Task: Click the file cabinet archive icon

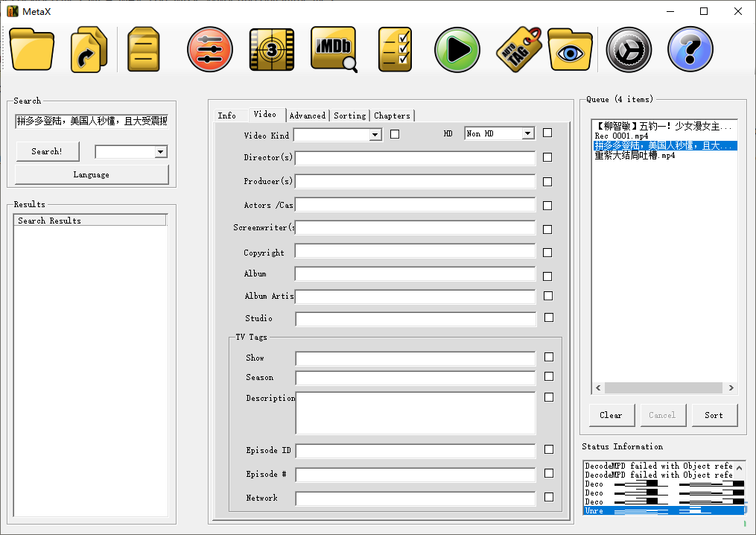Action: click(x=144, y=49)
